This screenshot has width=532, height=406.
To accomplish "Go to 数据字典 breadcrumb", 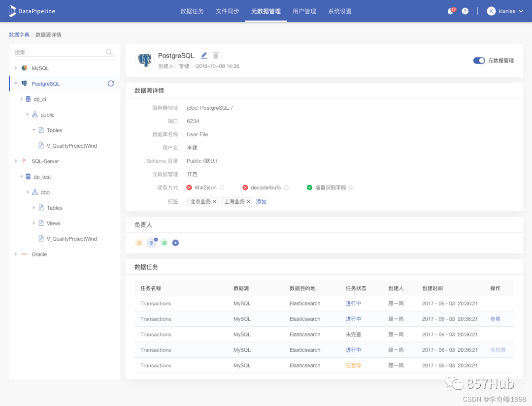I will 19,34.
